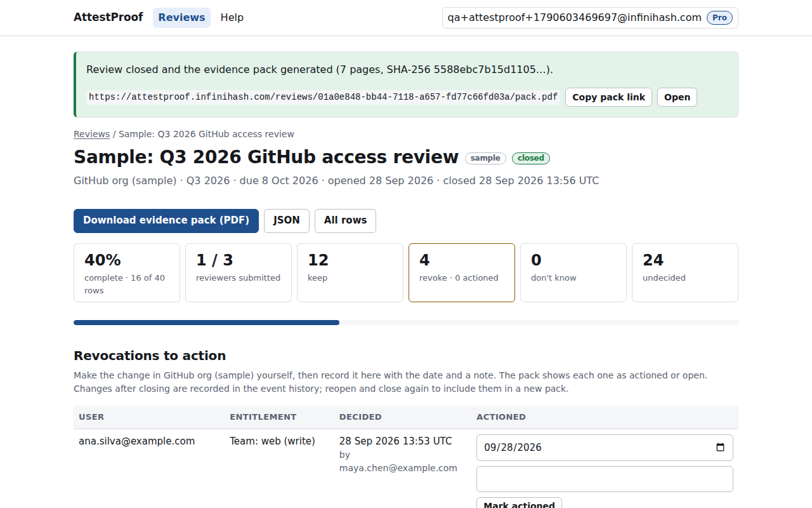Image resolution: width=812 pixels, height=508 pixels.
Task: Export the review as JSON
Action: pos(287,220)
